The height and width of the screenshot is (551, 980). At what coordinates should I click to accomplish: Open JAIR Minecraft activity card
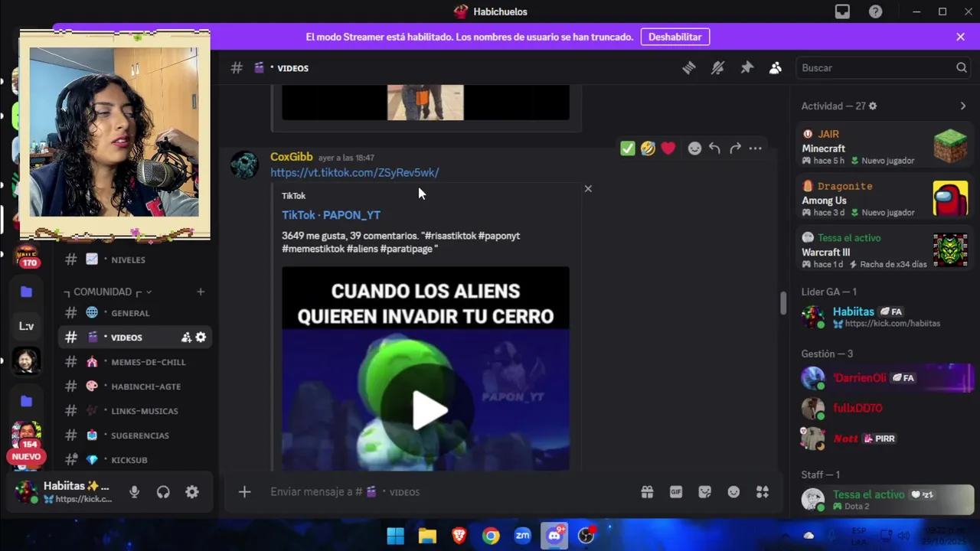(x=884, y=147)
